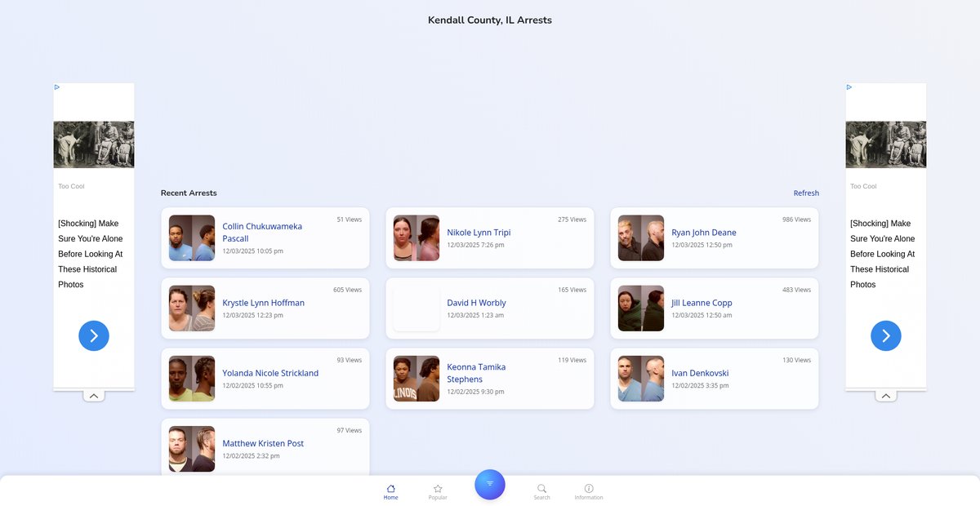Collapse the right ad with chevron
Screen dimensions: 980x506
point(886,396)
